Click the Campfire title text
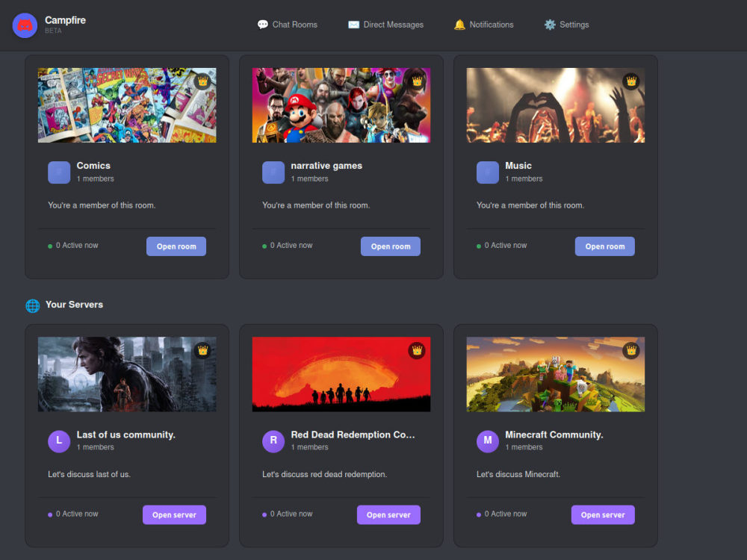Screen dimensions: 747x560 point(65,20)
